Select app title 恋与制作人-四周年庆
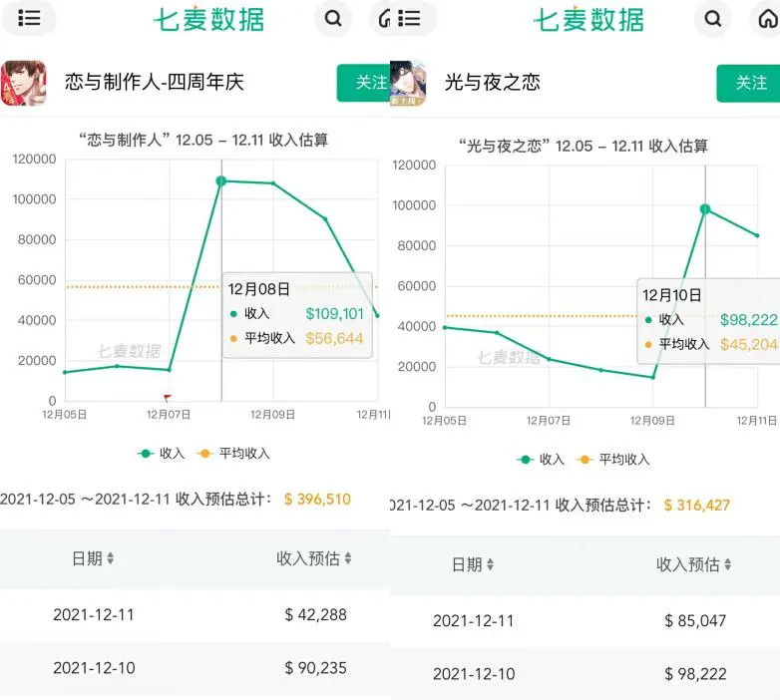The width and height of the screenshot is (780, 700). (x=155, y=82)
